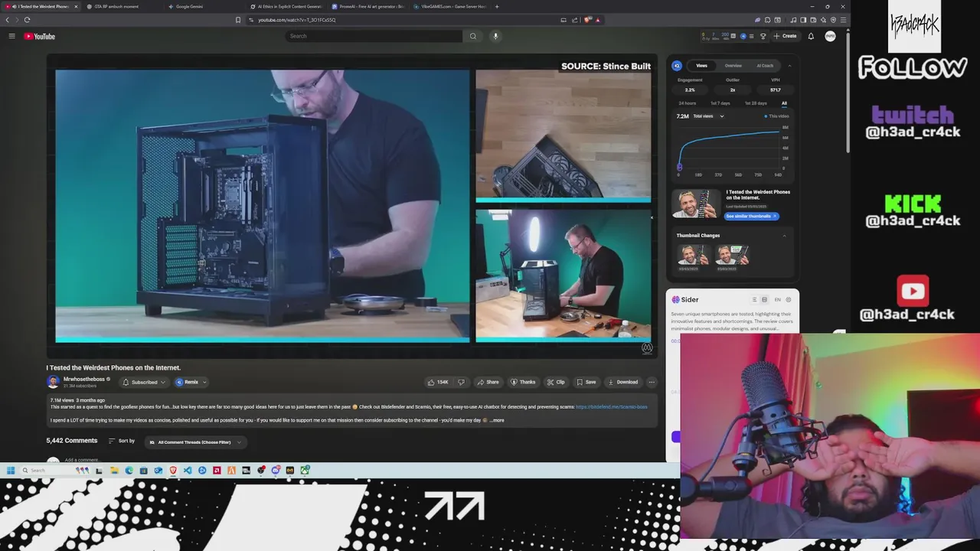Focus the YouTube search field
This screenshot has width=980, height=551.
[x=374, y=36]
